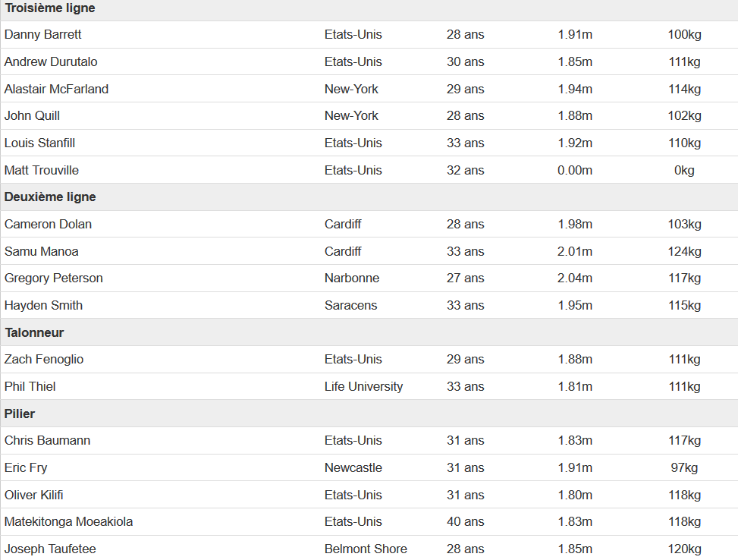Open Matekitonga Moeakiola's page
The image size is (738, 560).
click(x=69, y=522)
